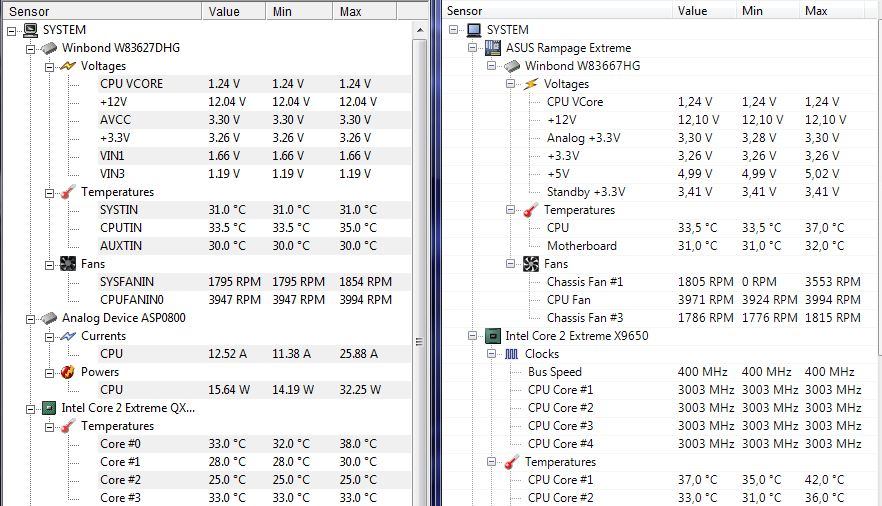Collapse the SYSTEM node in left window
The height and width of the screenshot is (506, 882).
click(11, 31)
